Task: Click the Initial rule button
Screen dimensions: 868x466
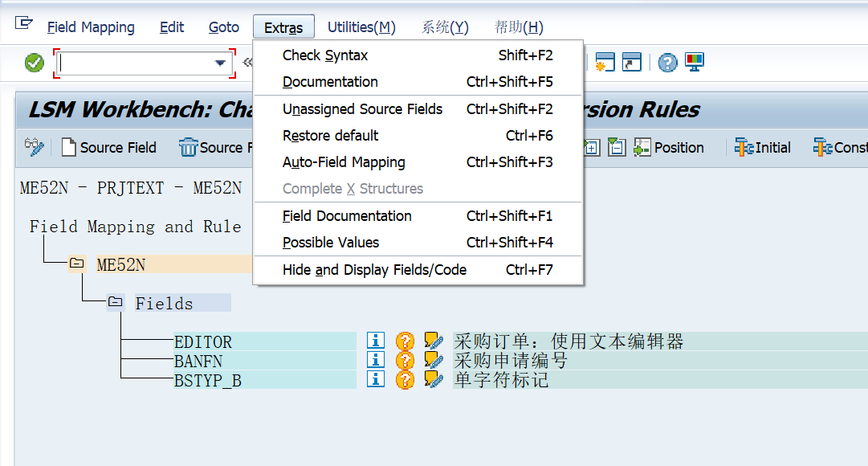Action: pyautogui.click(x=762, y=147)
